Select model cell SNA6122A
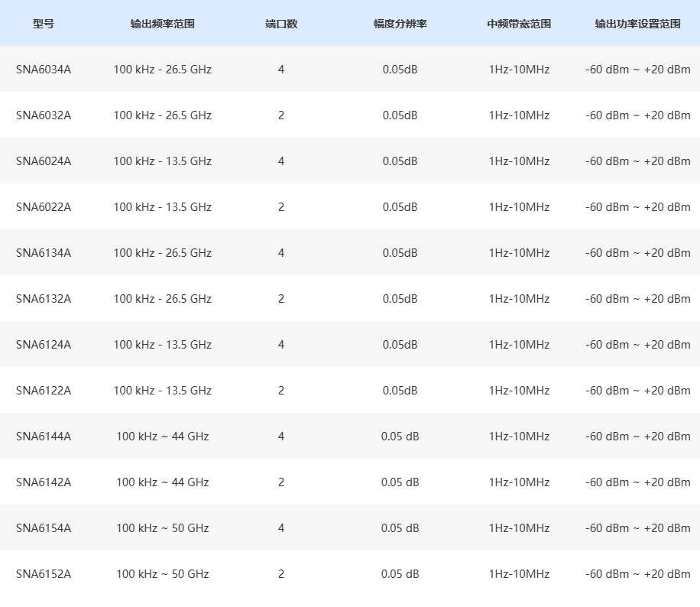The width and height of the screenshot is (700, 607). click(x=44, y=391)
